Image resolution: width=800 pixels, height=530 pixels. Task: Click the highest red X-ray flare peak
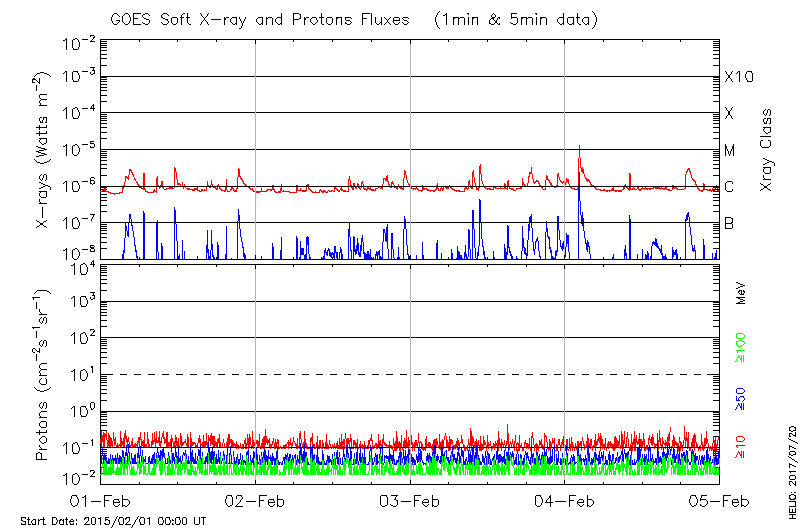point(580,147)
